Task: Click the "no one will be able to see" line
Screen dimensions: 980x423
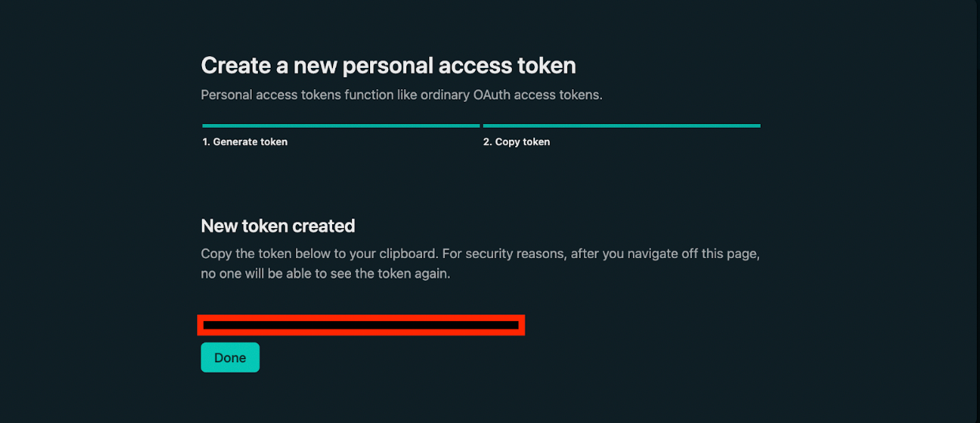Action: tap(325, 275)
